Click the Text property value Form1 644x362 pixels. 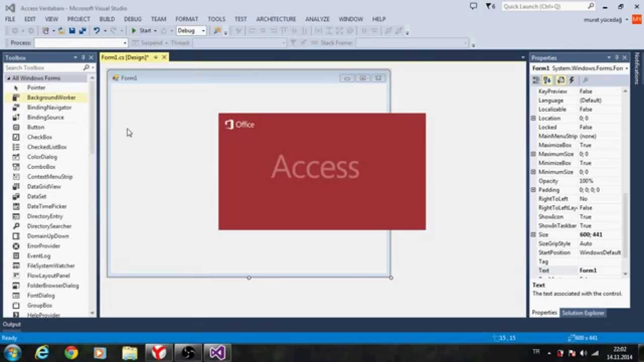[x=600, y=270]
